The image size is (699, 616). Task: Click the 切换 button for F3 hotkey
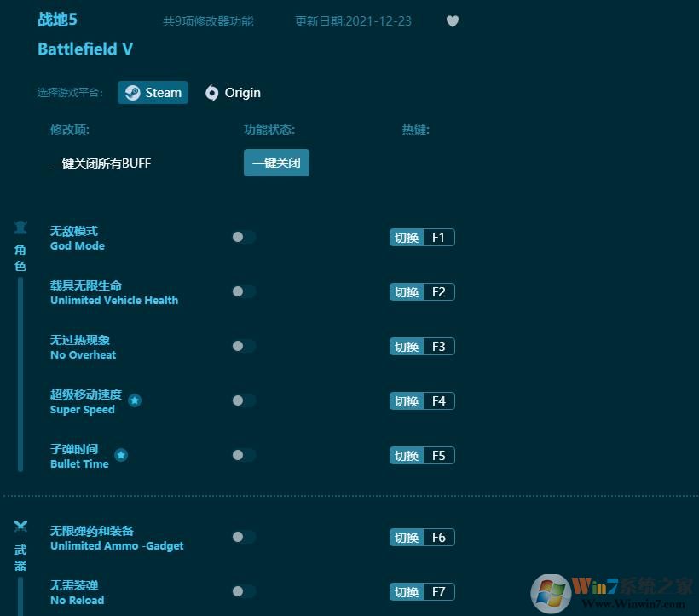click(407, 347)
